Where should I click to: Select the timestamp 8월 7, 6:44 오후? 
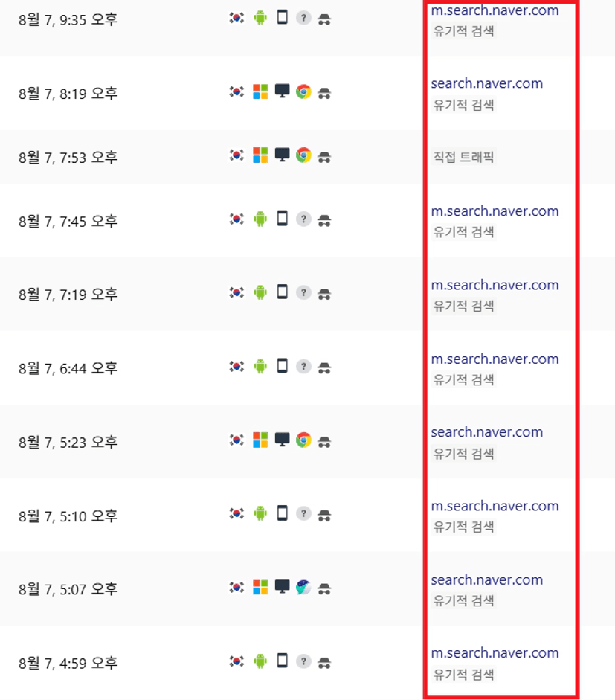(x=68, y=368)
